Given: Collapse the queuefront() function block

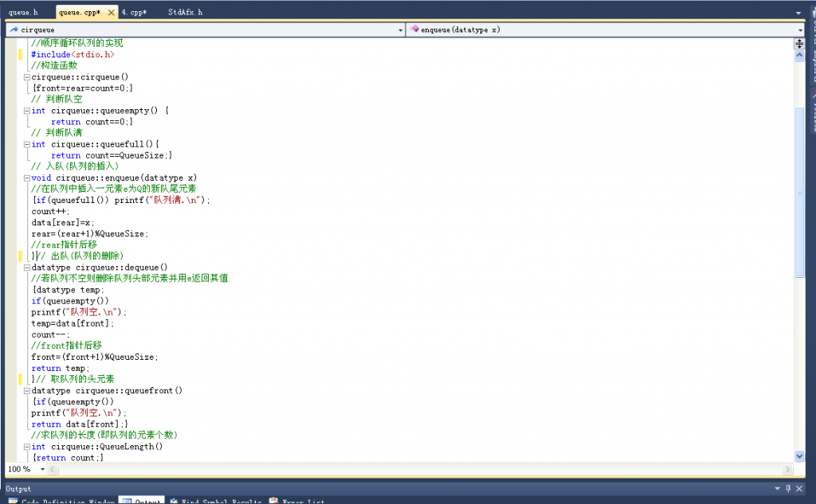Looking at the screenshot, I should pyautogui.click(x=26, y=391).
